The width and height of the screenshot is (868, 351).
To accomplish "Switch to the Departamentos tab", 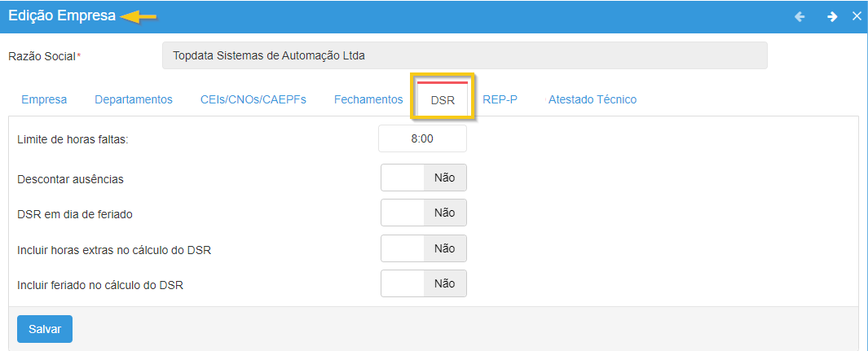I will point(134,99).
